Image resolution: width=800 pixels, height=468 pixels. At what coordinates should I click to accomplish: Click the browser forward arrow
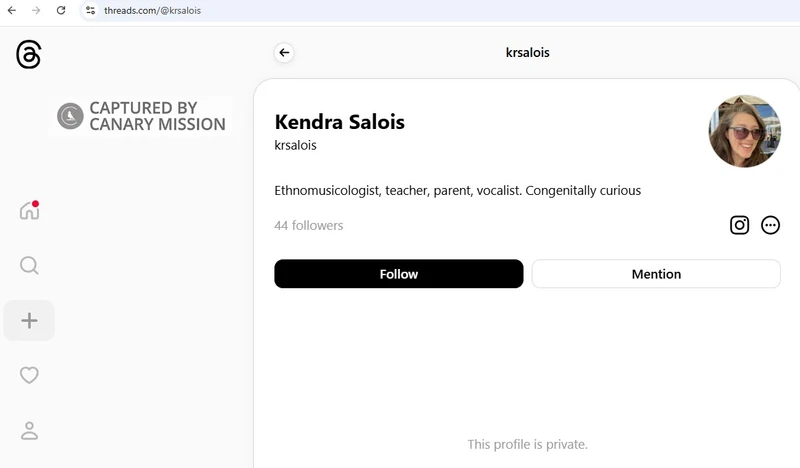(36, 10)
